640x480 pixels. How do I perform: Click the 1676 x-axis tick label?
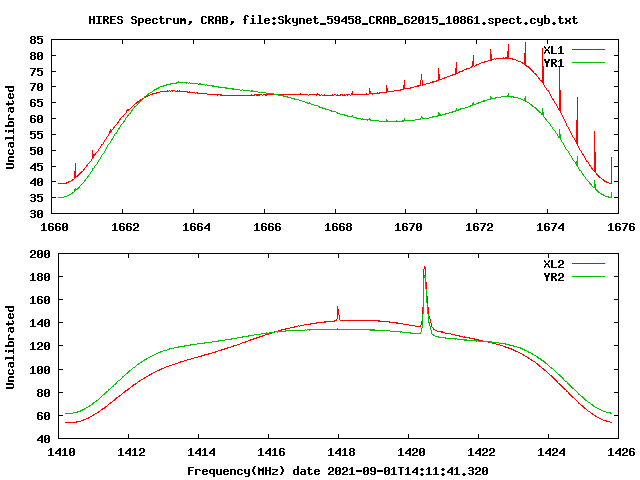point(621,227)
